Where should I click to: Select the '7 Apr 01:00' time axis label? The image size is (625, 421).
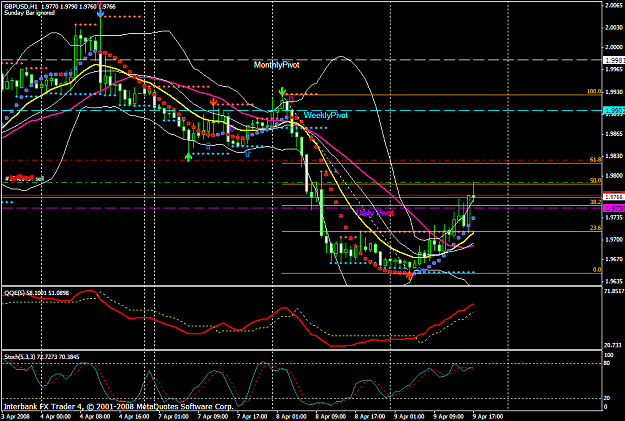point(174,417)
